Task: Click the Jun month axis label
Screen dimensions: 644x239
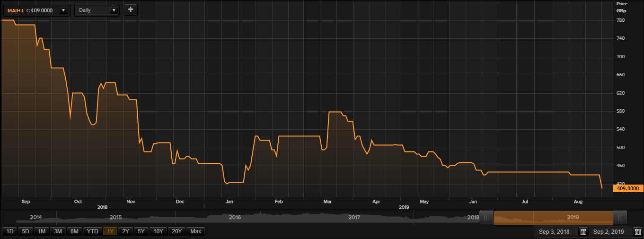Action: coord(473,202)
